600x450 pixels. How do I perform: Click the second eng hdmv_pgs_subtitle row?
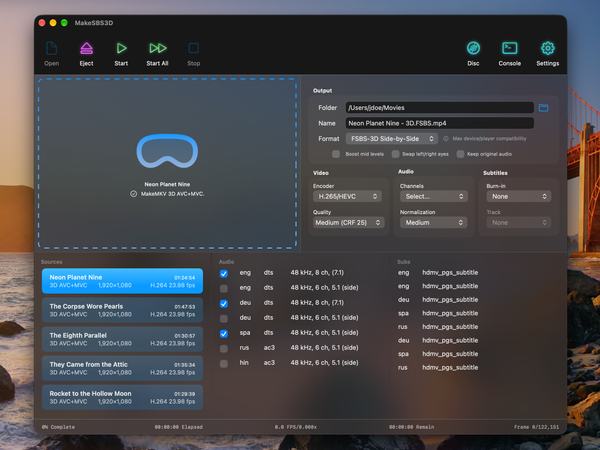438,286
